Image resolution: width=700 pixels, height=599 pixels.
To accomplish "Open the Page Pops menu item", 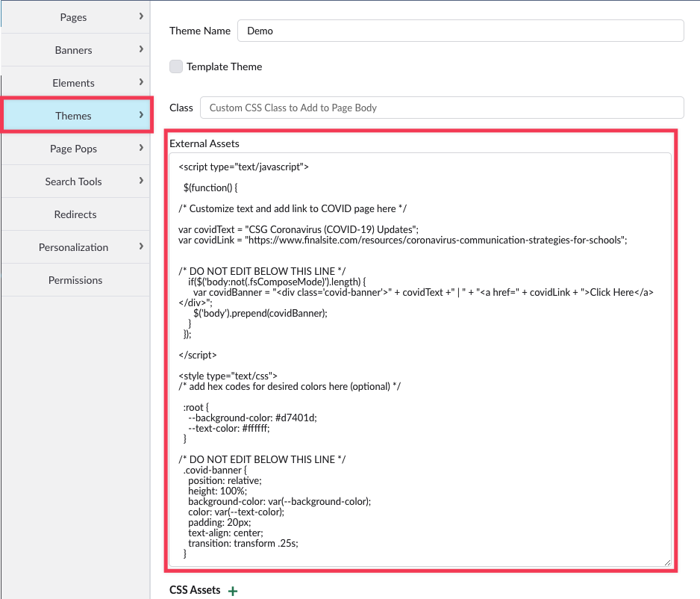I will tap(75, 149).
